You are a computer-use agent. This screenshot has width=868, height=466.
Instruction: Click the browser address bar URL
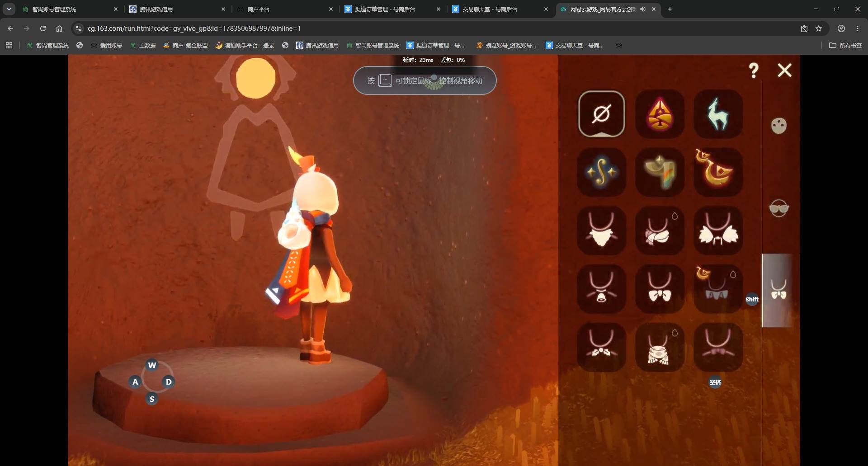pyautogui.click(x=194, y=28)
